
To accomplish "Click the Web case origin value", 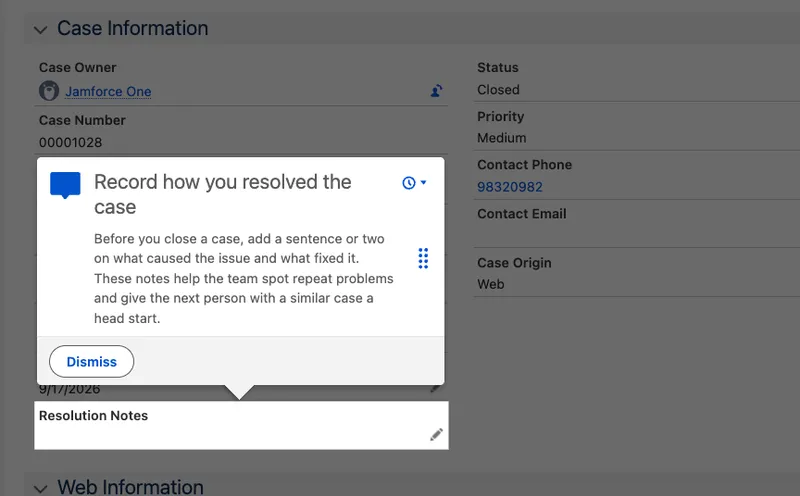I will click(491, 284).
